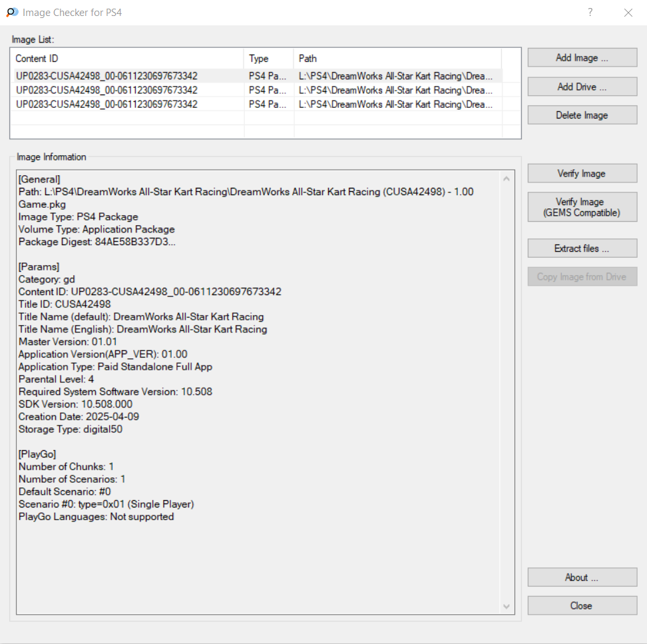Click the Verify Image button
Image resolution: width=647 pixels, height=644 pixels.
[582, 173]
